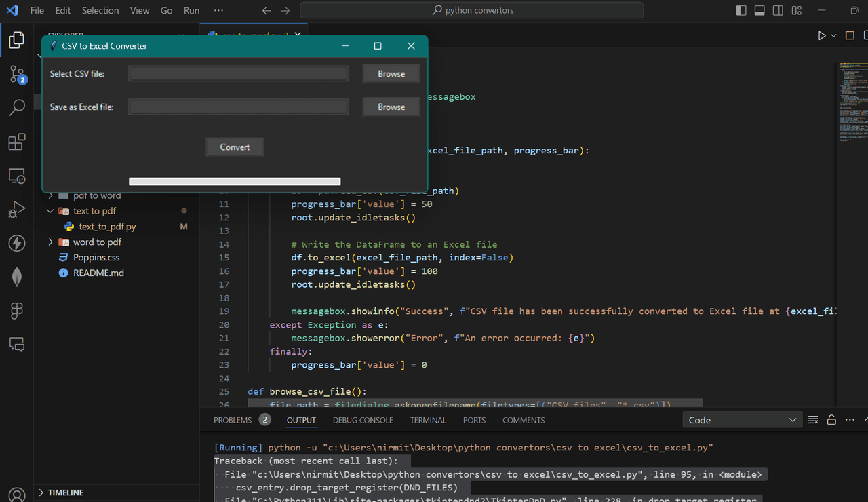The width and height of the screenshot is (868, 502).
Task: Open the Extensions view
Action: tap(17, 142)
